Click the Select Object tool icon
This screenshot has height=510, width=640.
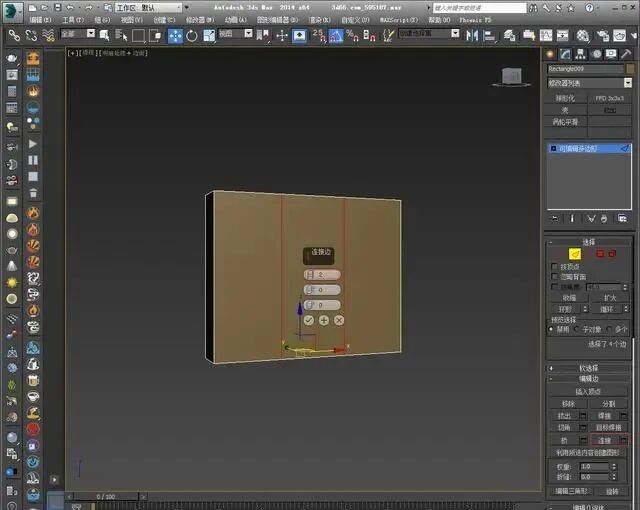(x=104, y=35)
